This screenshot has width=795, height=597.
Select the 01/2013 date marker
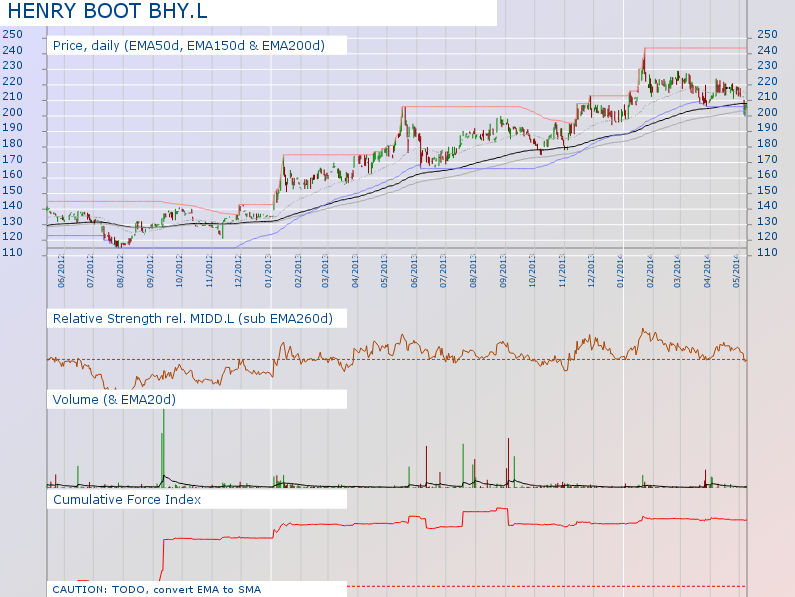(268, 271)
